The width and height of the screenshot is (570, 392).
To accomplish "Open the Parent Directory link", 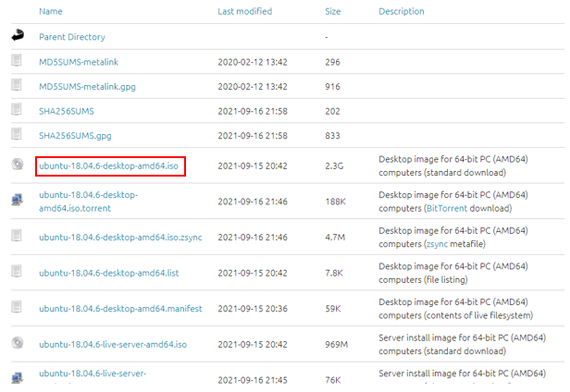I will pyautogui.click(x=72, y=37).
